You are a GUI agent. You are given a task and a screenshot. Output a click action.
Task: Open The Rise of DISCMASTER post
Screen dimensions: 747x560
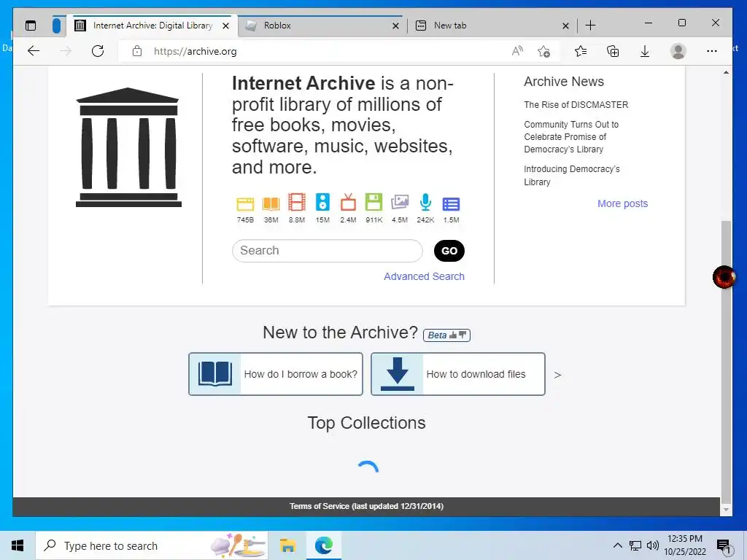[x=576, y=105]
